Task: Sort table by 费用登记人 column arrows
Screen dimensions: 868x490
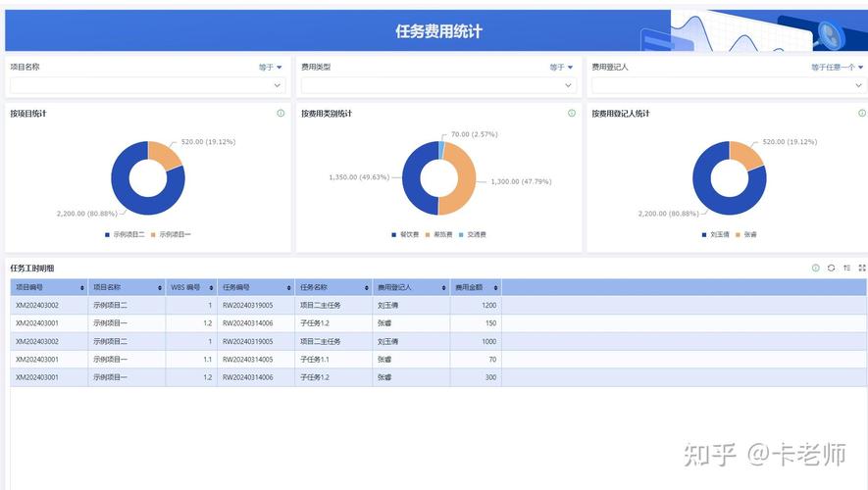Action: (444, 287)
